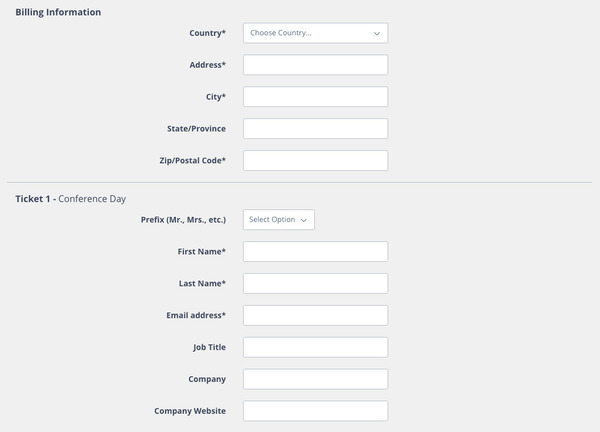Focus the Company input field
600x432 pixels.
(315, 379)
